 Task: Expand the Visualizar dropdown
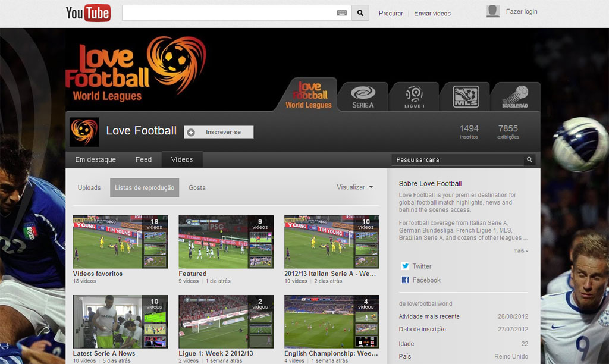point(355,187)
